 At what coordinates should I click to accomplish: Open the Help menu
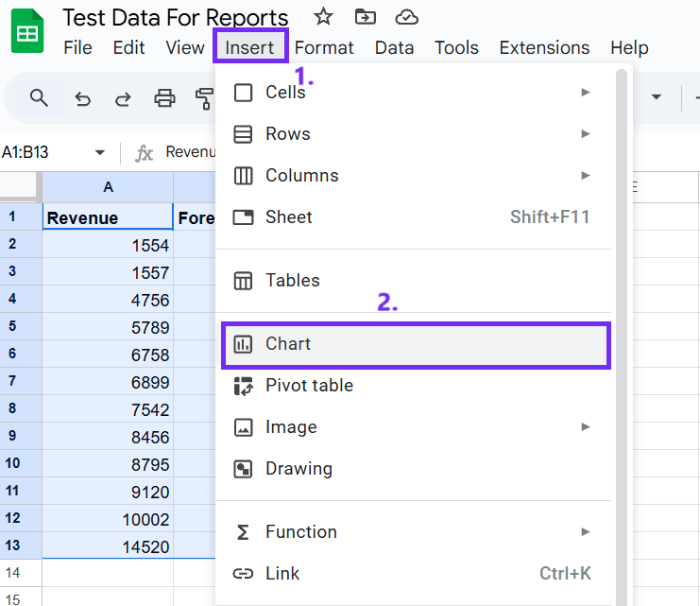coord(629,47)
